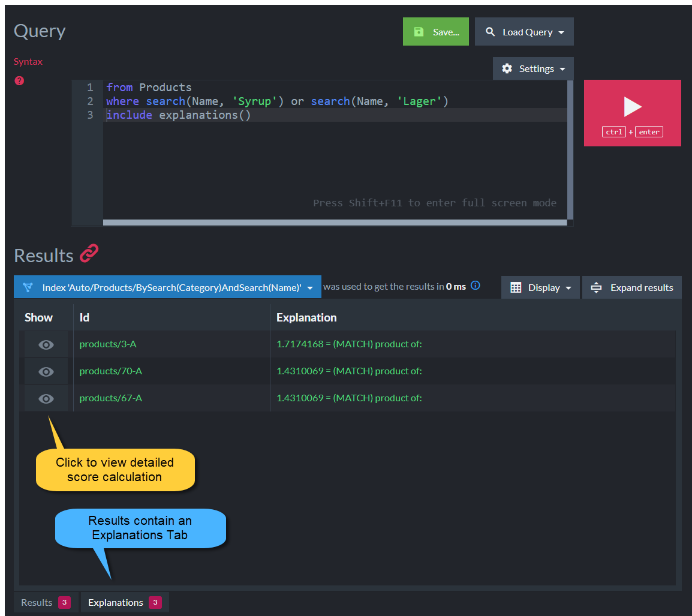Open the index name dropdown
The height and width of the screenshot is (616, 692).
click(167, 287)
